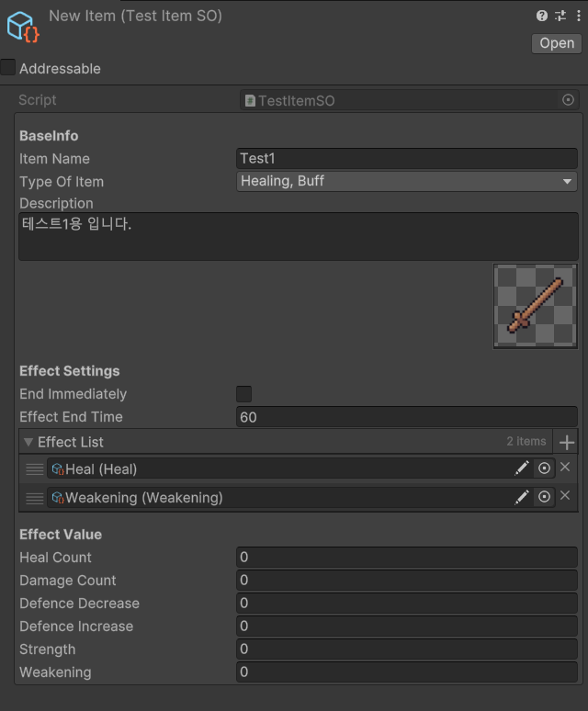
Task: Open object picker for Weakening effect
Action: tap(544, 497)
